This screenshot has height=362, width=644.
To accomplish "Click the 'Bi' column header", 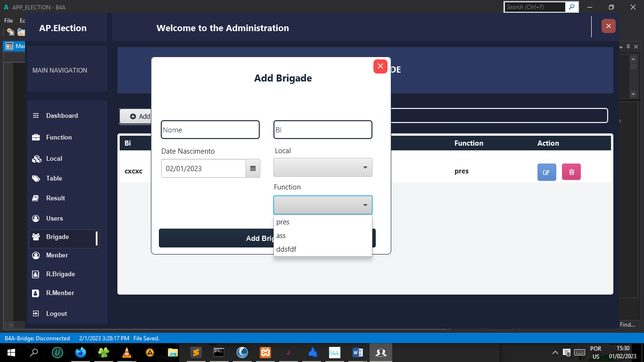I will [128, 143].
